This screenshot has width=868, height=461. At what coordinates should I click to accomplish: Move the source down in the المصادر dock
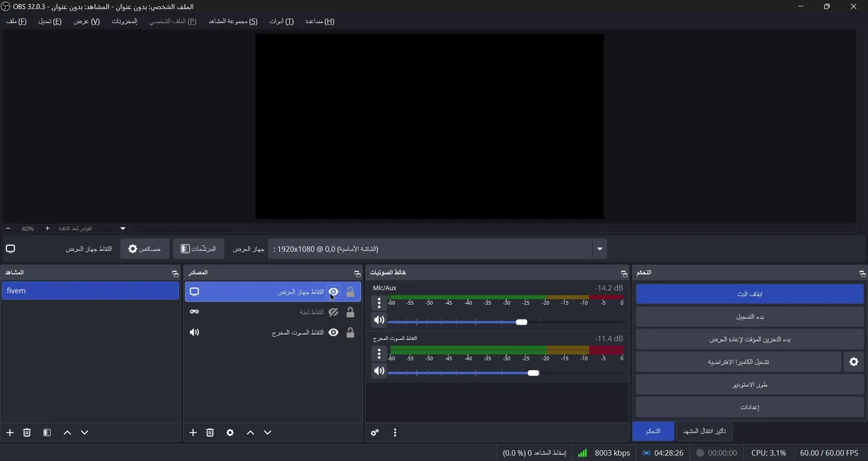(x=268, y=433)
